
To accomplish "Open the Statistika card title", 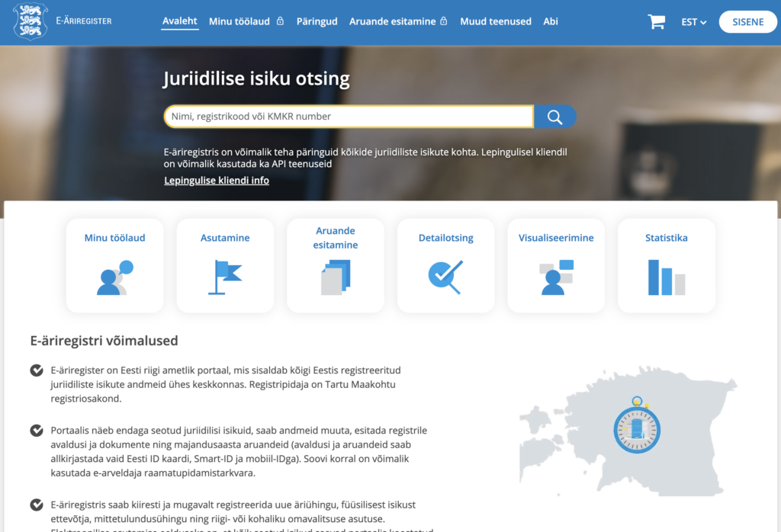I will tap(667, 238).
